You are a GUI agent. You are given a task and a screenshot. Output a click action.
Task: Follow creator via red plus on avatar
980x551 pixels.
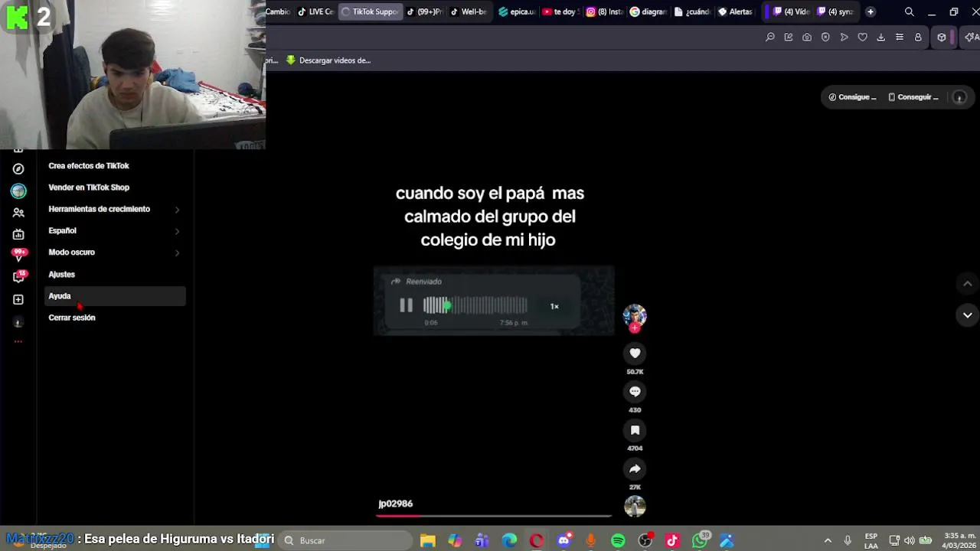tap(635, 328)
